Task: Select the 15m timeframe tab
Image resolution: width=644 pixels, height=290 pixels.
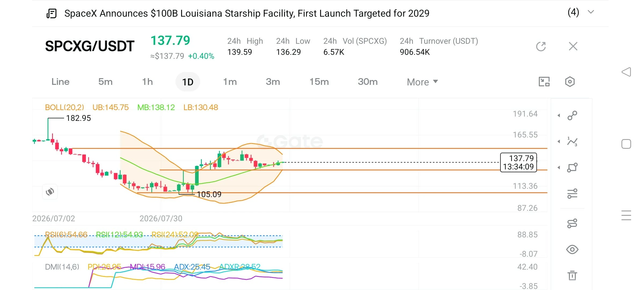Action: click(x=319, y=82)
